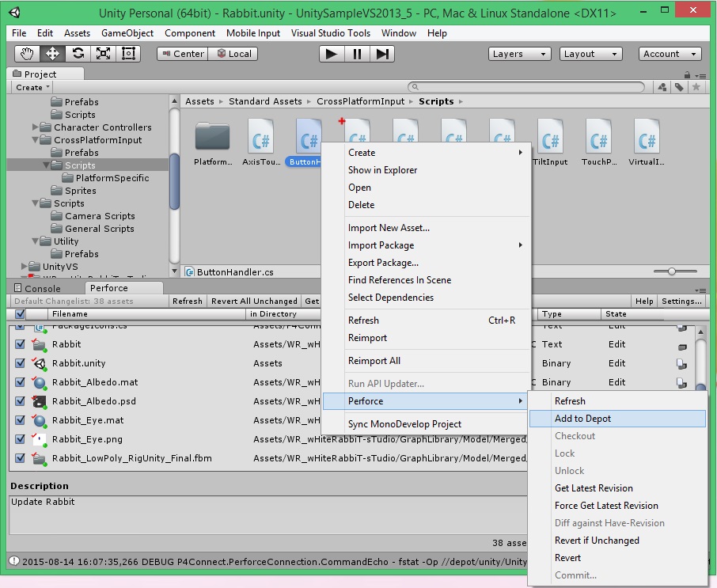Select the Rotate tool
The width and height of the screenshot is (717, 588).
coord(78,54)
